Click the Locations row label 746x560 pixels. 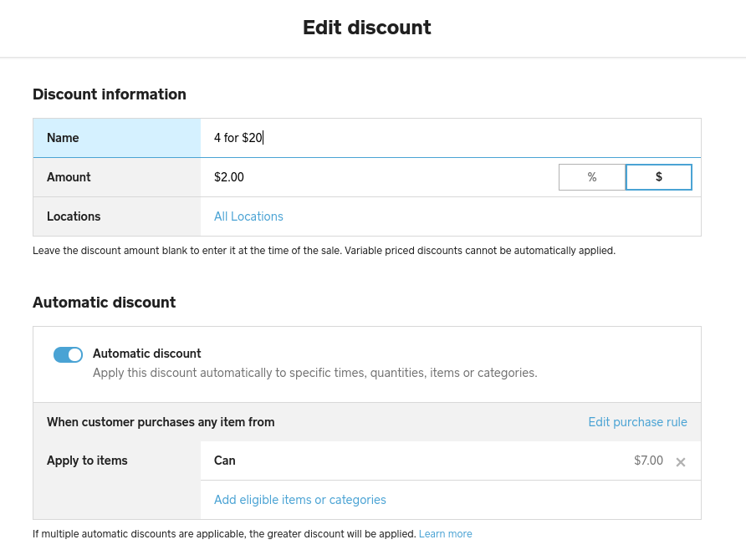coord(74,216)
